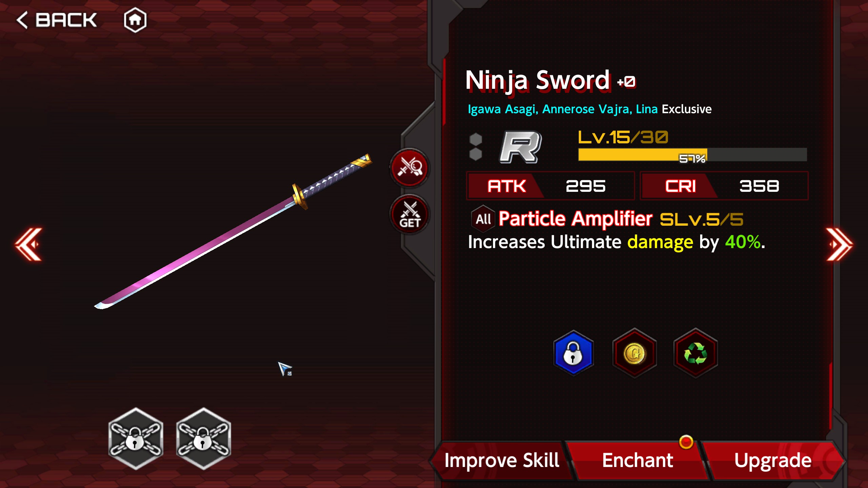Click the R rarity badge
Viewport: 868px width, 488px height.
[x=520, y=147]
